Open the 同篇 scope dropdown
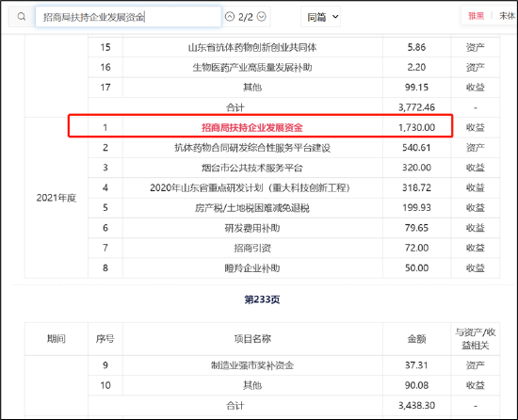The width and height of the screenshot is (518, 420). (321, 17)
